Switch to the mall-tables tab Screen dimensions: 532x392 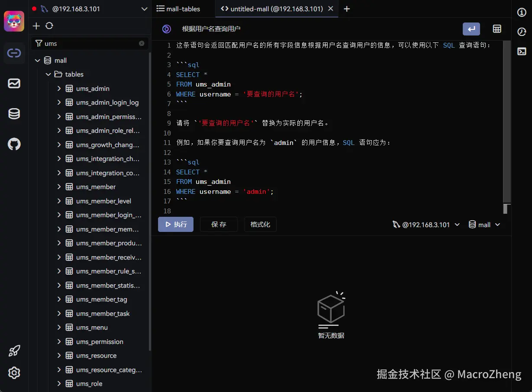coord(179,9)
